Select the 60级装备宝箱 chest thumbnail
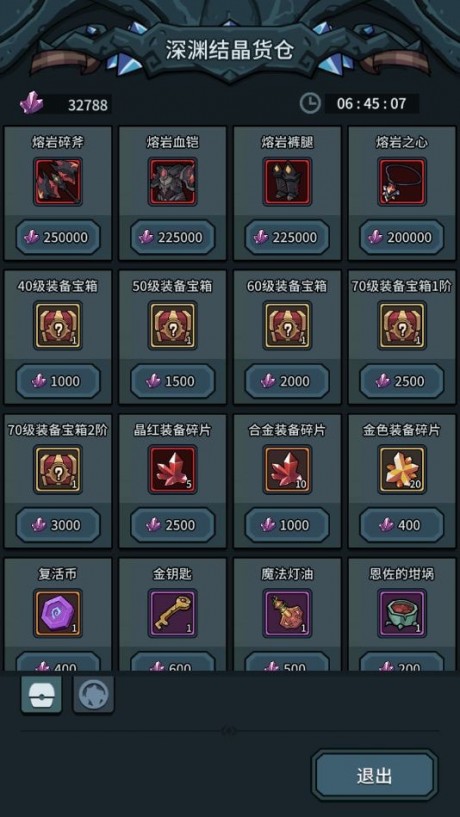Screen dimensions: 460x817 tap(287, 326)
